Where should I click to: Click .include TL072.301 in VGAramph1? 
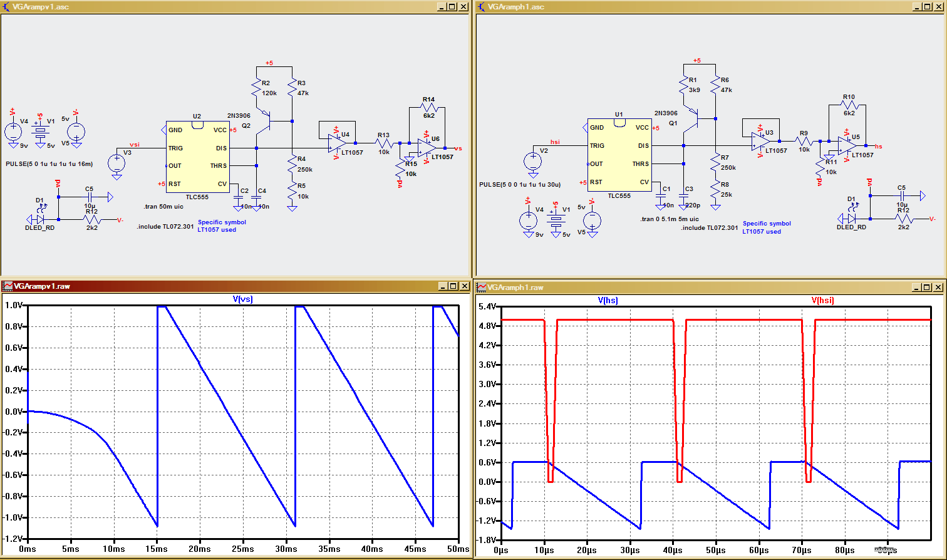point(710,228)
